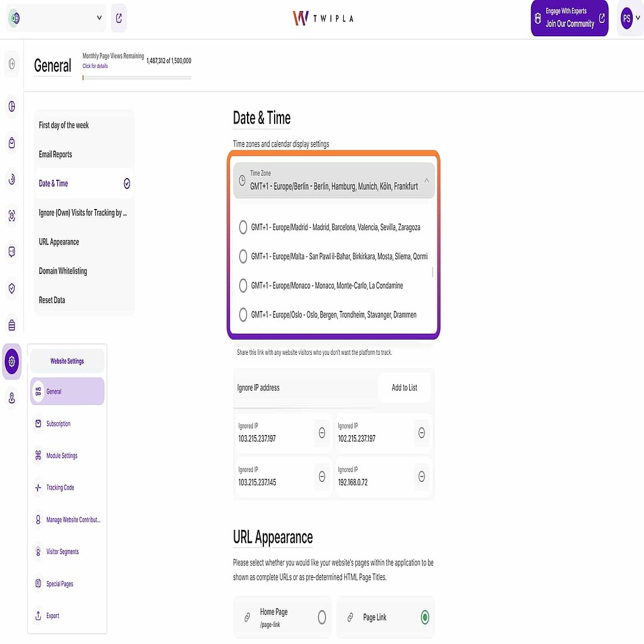This screenshot has width=644, height=644.
Task: Click the expand sidebar arrow icon
Action: point(12,64)
